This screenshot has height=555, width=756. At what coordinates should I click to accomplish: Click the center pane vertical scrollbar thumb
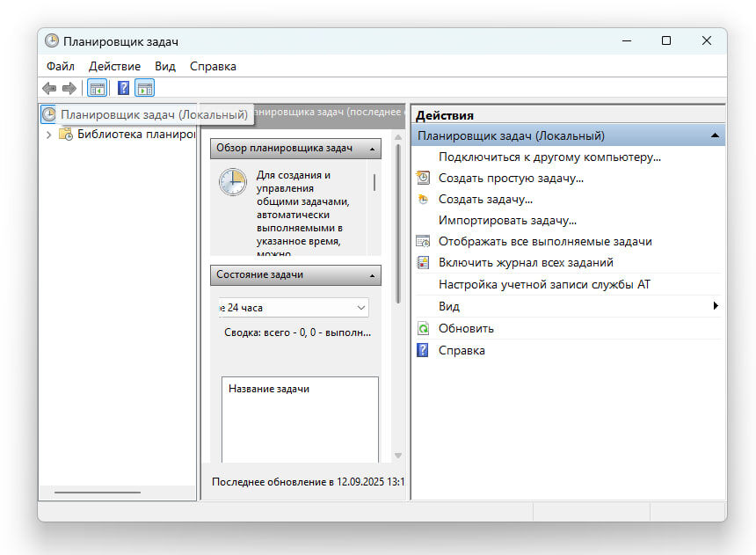pyautogui.click(x=398, y=224)
